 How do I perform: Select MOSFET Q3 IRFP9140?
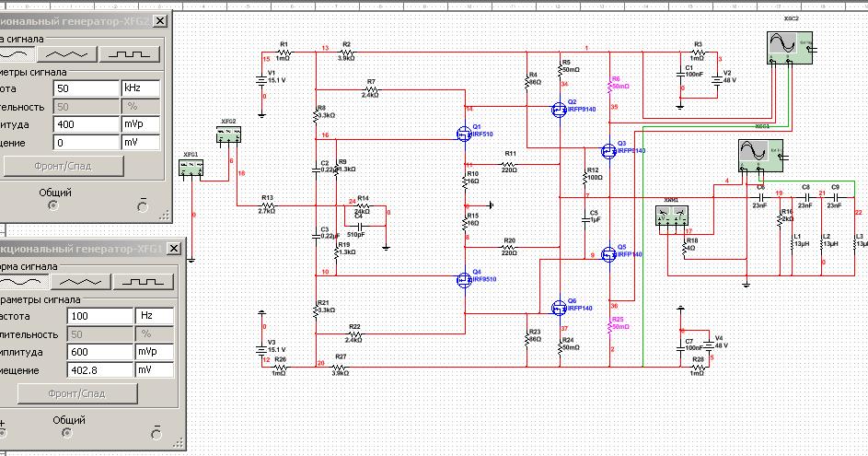point(608,150)
